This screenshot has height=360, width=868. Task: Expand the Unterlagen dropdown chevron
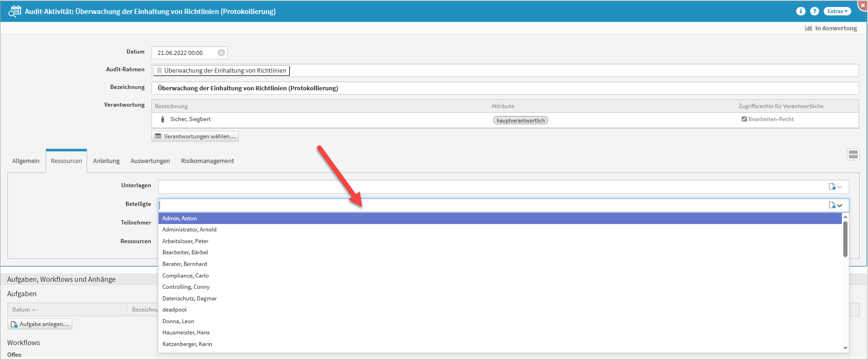pyautogui.click(x=840, y=187)
